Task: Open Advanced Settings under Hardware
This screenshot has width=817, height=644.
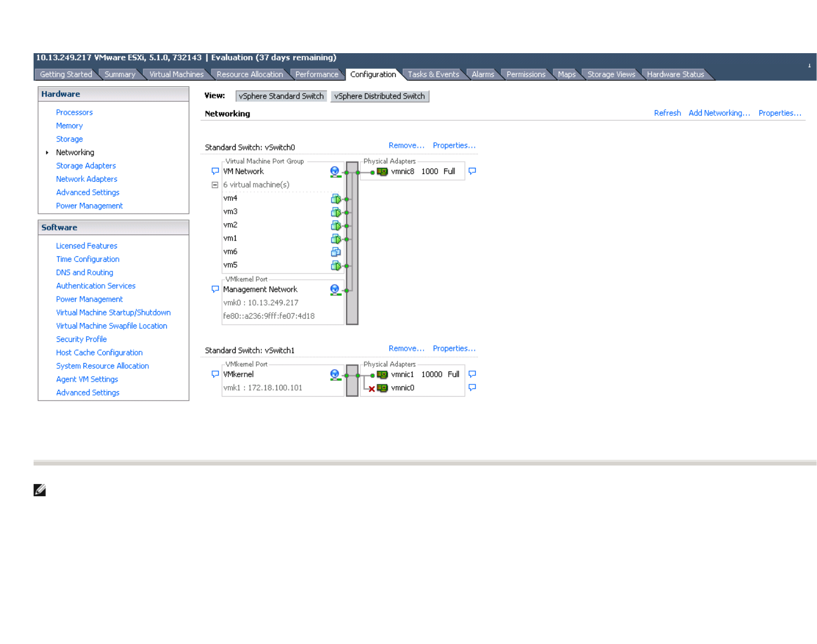Action: tap(88, 193)
